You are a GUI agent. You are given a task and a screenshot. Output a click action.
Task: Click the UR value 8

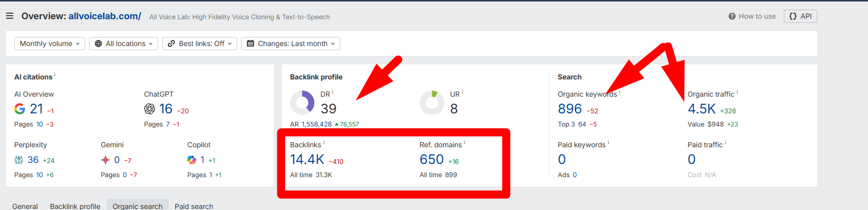454,109
